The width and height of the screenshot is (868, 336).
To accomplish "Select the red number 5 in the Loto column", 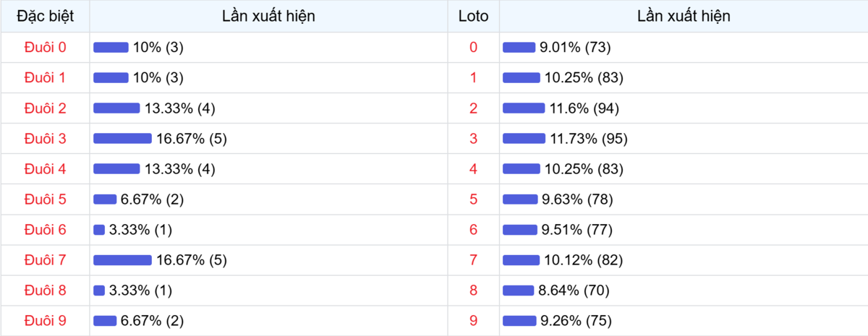I will pyautogui.click(x=473, y=199).
